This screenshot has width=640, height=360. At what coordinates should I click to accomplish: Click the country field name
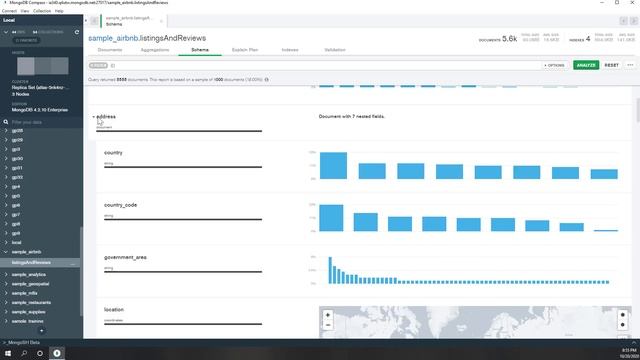[113, 153]
